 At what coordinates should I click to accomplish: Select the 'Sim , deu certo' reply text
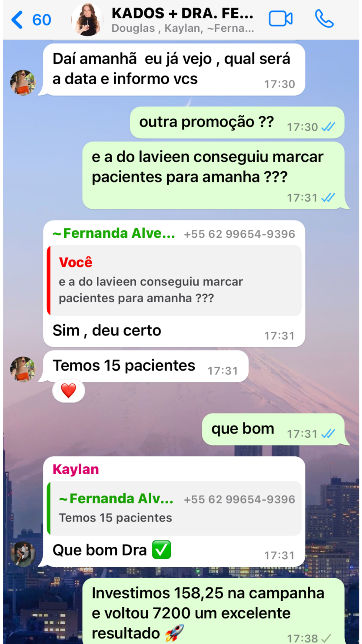[107, 330]
